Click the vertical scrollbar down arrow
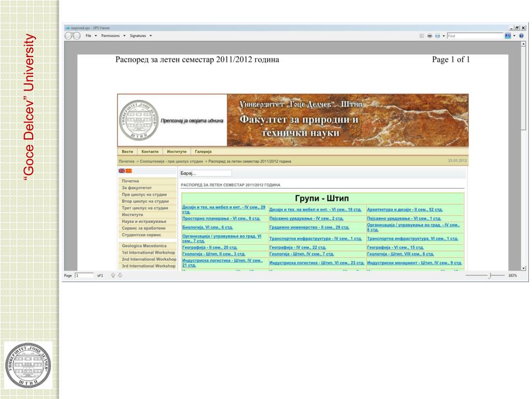The height and width of the screenshot is (399, 532). [524, 268]
